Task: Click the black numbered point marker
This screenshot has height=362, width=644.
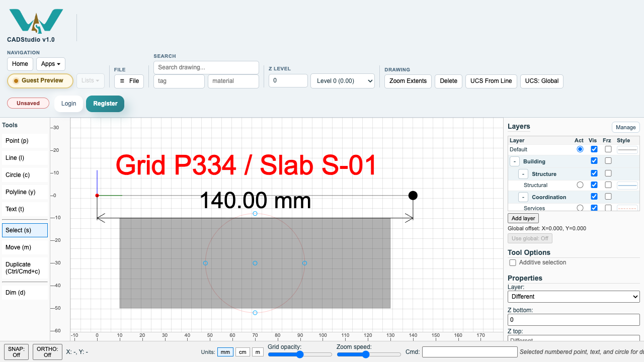Action: tap(413, 195)
